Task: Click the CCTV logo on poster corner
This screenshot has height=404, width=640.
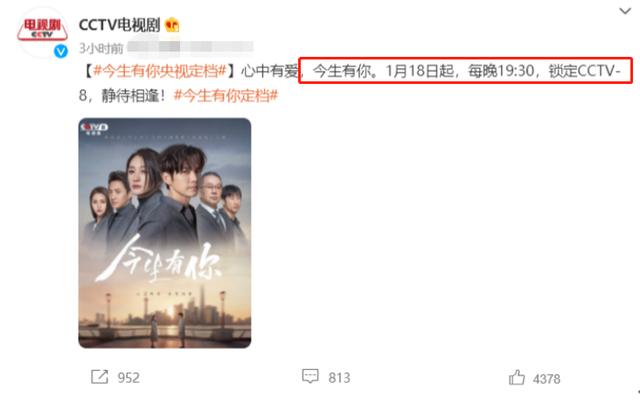Action: pyautogui.click(x=94, y=128)
